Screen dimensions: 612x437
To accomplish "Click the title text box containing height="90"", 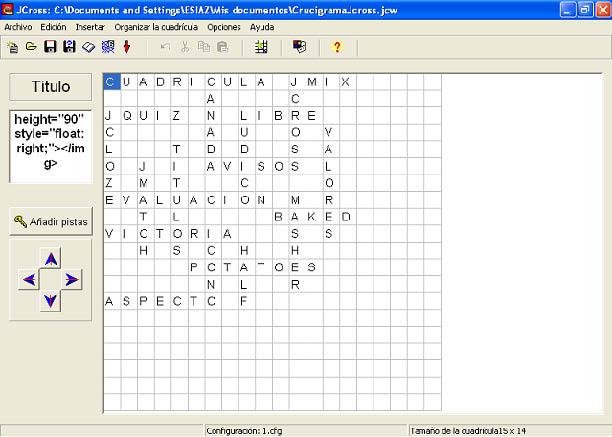I will pyautogui.click(x=51, y=146).
